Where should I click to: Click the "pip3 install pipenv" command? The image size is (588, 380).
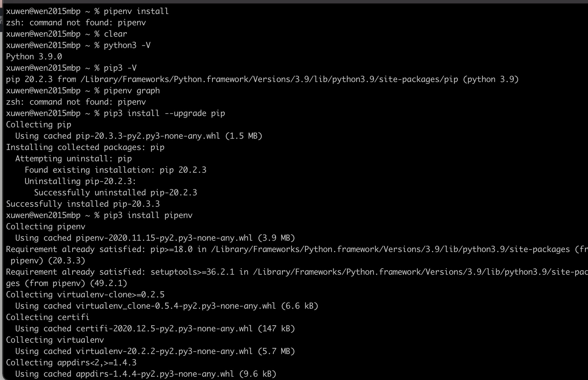point(148,215)
